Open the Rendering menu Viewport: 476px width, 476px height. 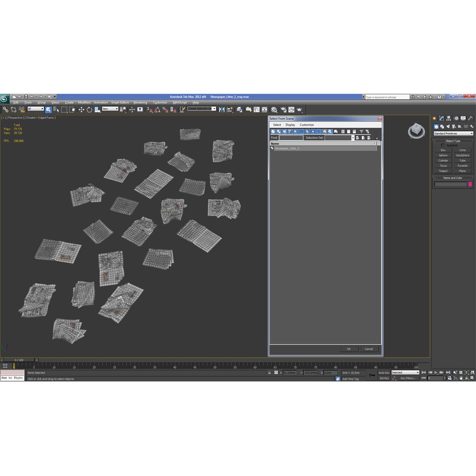click(140, 103)
